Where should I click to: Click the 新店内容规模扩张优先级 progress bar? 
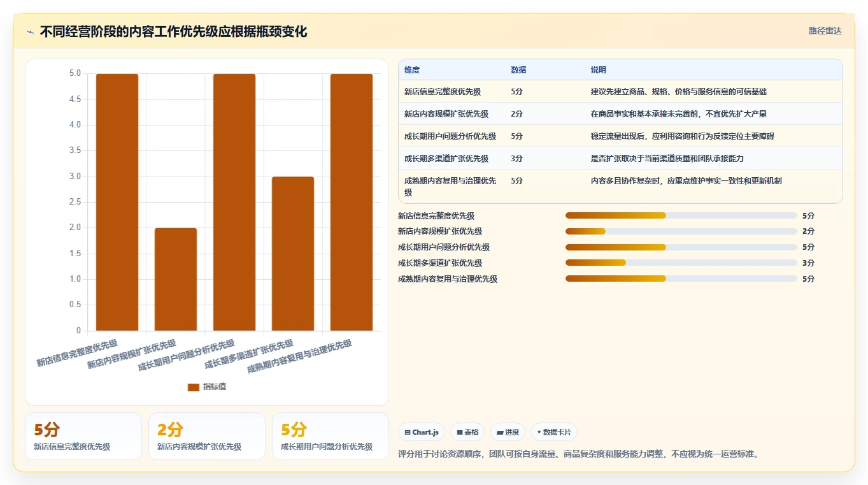[681, 231]
